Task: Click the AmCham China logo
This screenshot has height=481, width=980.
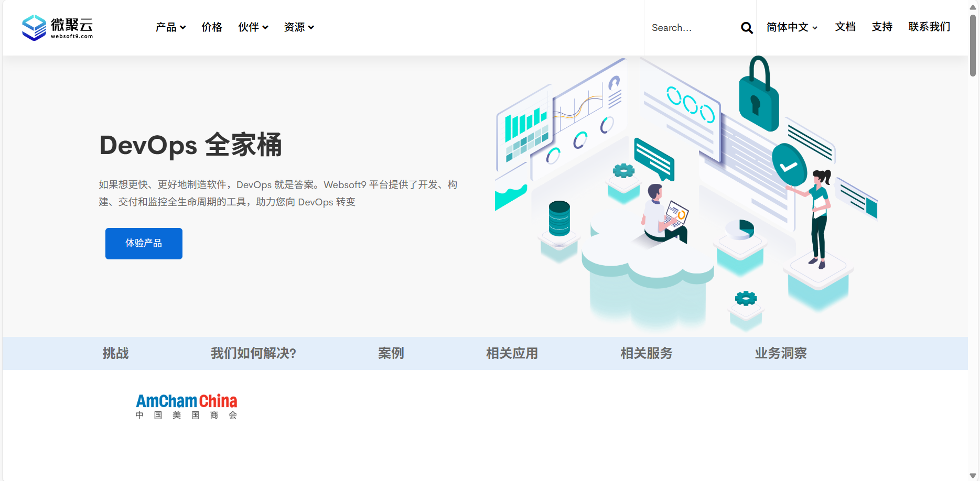Action: tap(186, 406)
